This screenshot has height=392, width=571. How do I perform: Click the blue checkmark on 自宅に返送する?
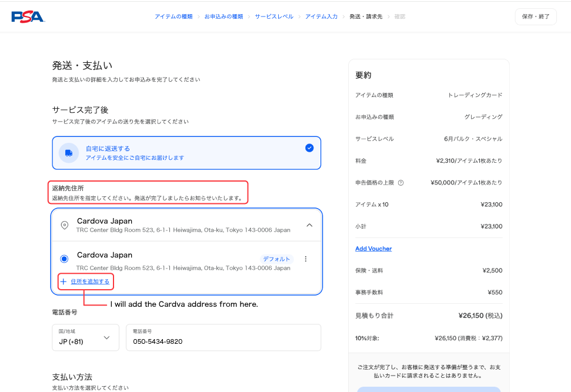click(309, 148)
